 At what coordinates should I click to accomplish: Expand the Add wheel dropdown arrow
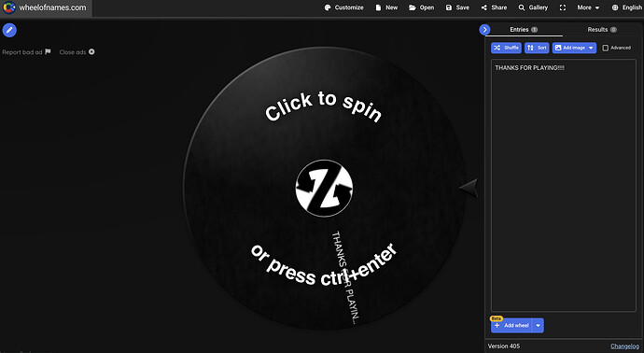click(538, 326)
